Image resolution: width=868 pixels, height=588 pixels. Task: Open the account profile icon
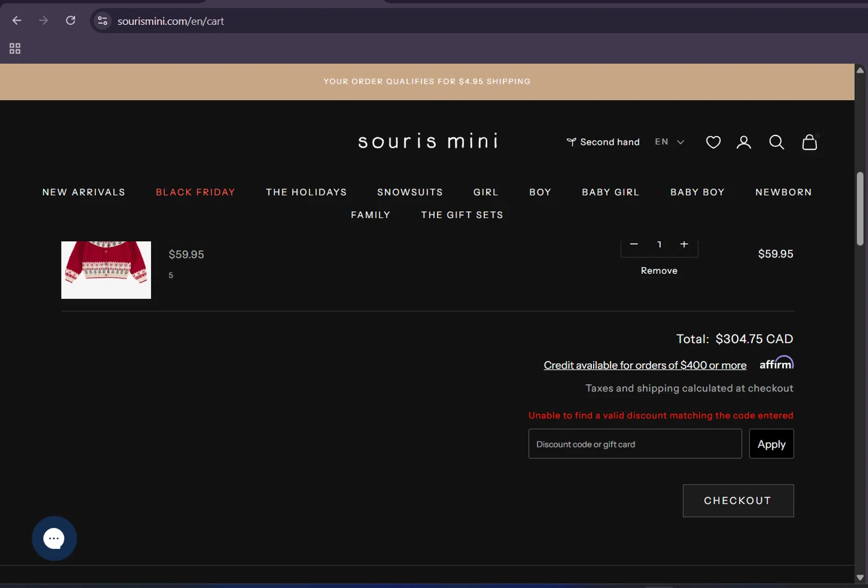pos(744,142)
